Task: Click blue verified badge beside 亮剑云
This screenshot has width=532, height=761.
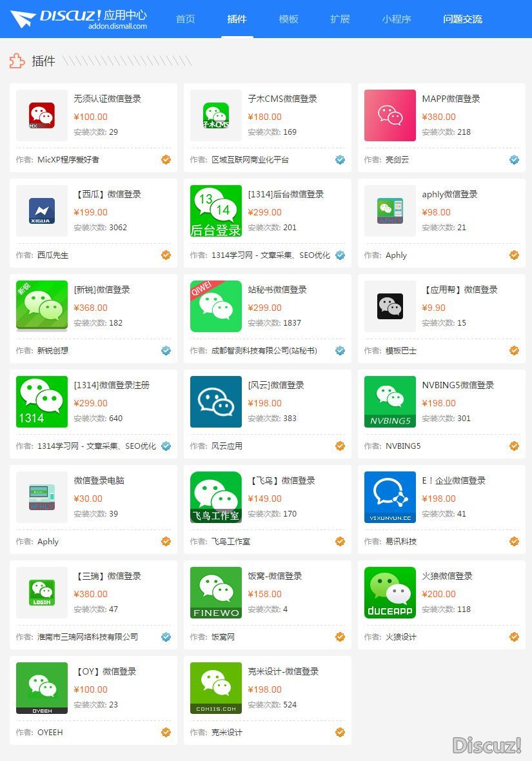Action: [x=514, y=160]
